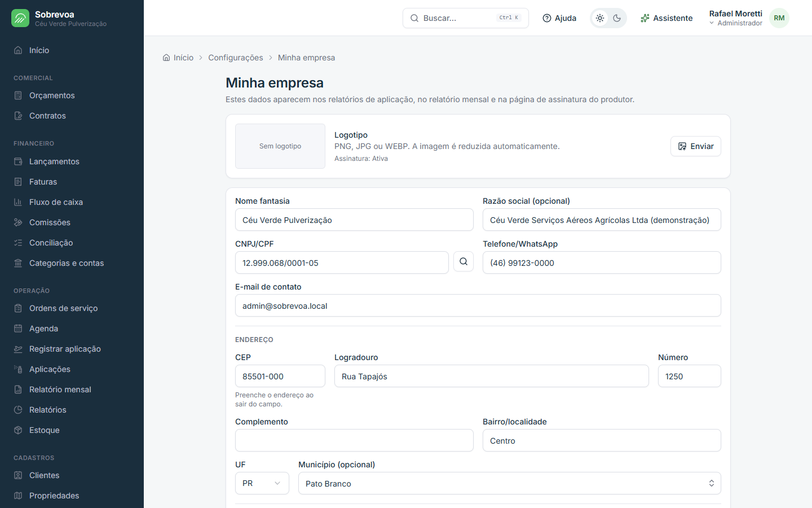Click the empty Complemento field

coord(354,440)
